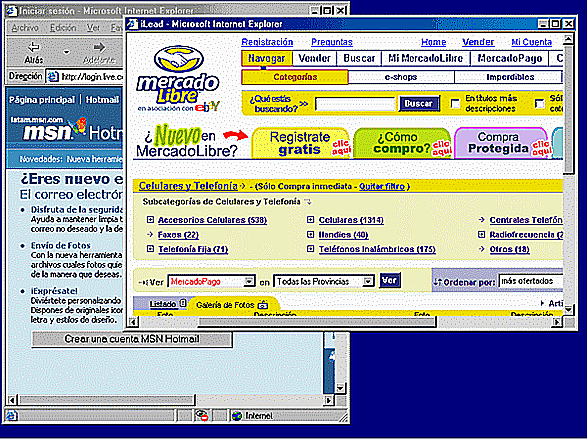Open the Ver menu in Hotmail window

point(93,28)
